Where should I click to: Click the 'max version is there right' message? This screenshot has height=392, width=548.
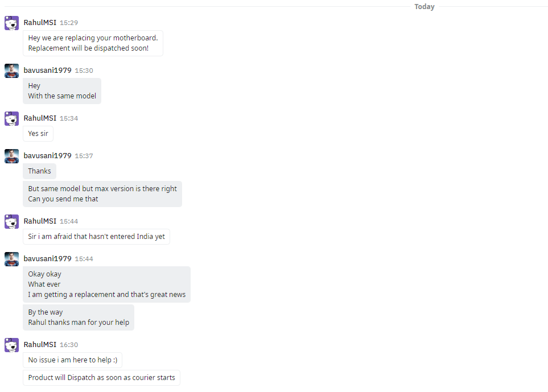coord(102,194)
